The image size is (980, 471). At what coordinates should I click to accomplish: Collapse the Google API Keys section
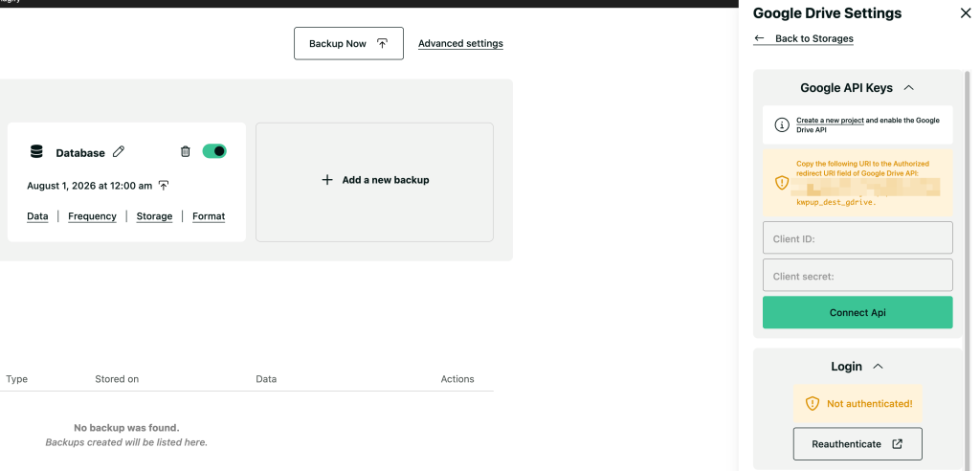click(909, 87)
